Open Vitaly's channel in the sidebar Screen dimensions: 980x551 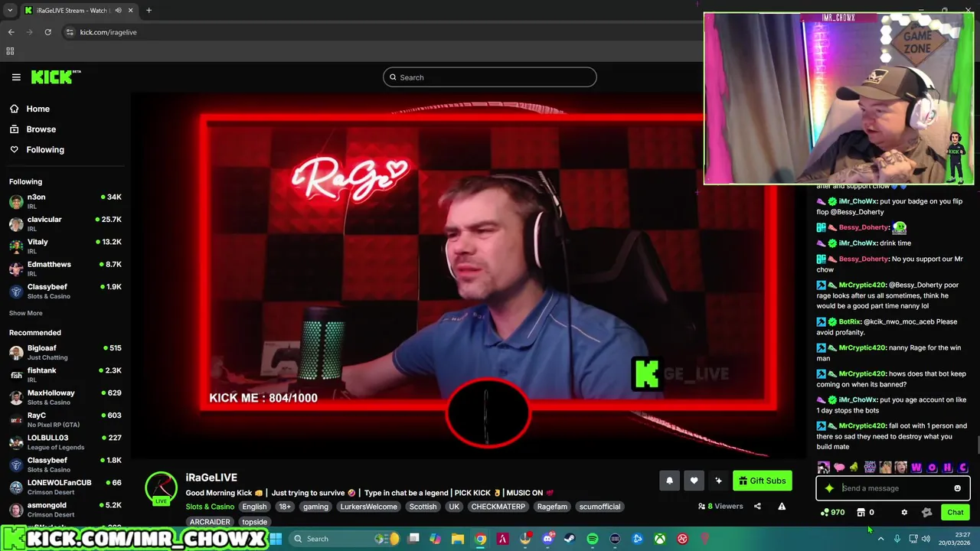click(65, 246)
